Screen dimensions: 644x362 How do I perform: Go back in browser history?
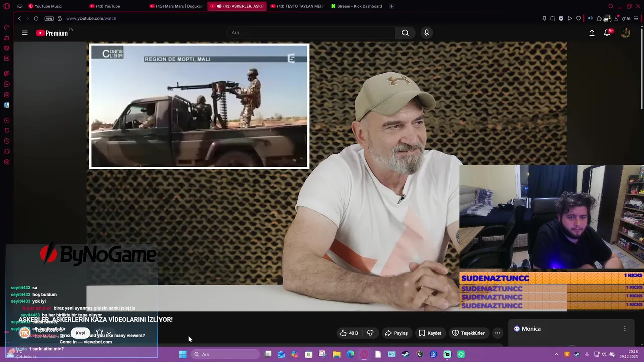20,18
